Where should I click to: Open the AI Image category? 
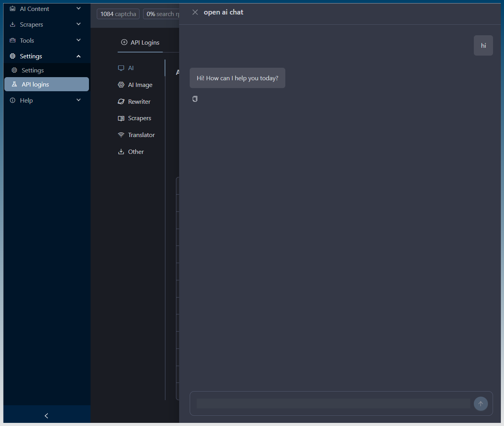coord(140,85)
